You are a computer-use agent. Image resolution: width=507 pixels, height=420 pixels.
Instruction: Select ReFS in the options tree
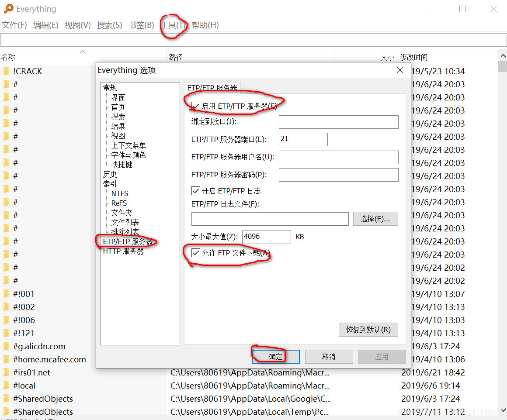(119, 203)
